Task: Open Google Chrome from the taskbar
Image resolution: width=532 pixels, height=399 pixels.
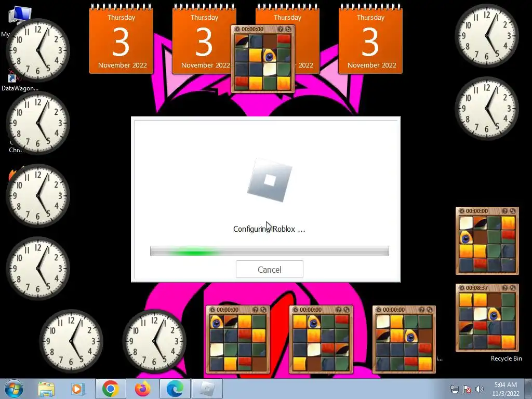Action: click(x=110, y=389)
